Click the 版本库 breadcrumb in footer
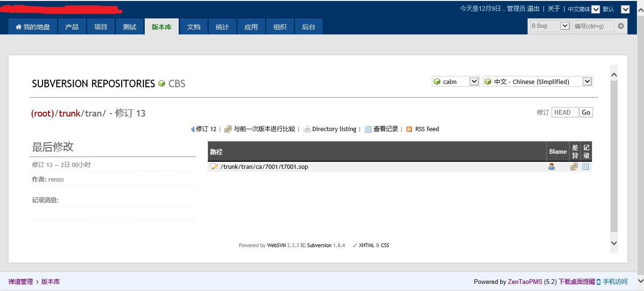The image size is (644, 291). [50, 282]
